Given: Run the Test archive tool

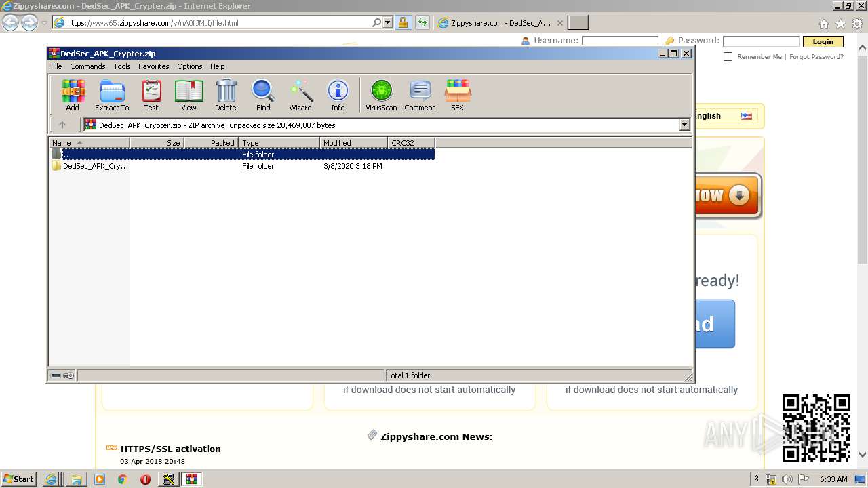Looking at the screenshot, I should tap(151, 96).
